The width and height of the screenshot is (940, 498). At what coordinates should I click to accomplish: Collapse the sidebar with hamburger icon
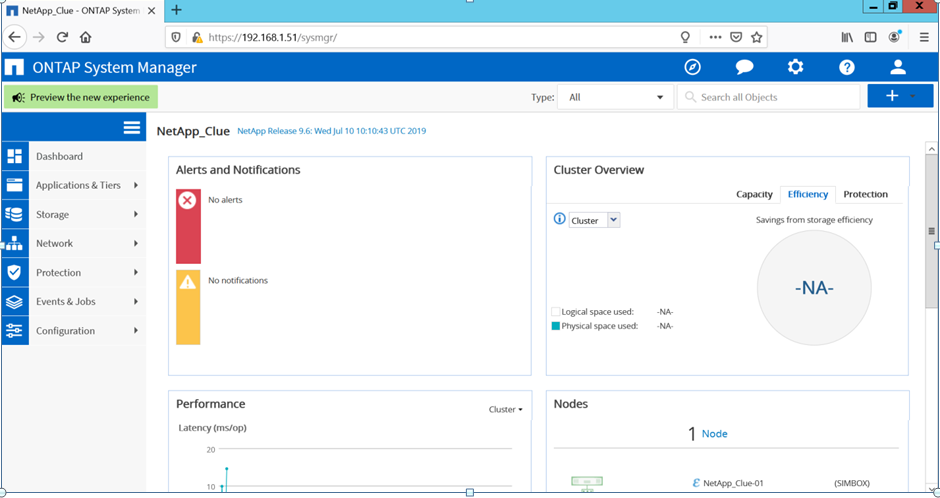point(132,128)
